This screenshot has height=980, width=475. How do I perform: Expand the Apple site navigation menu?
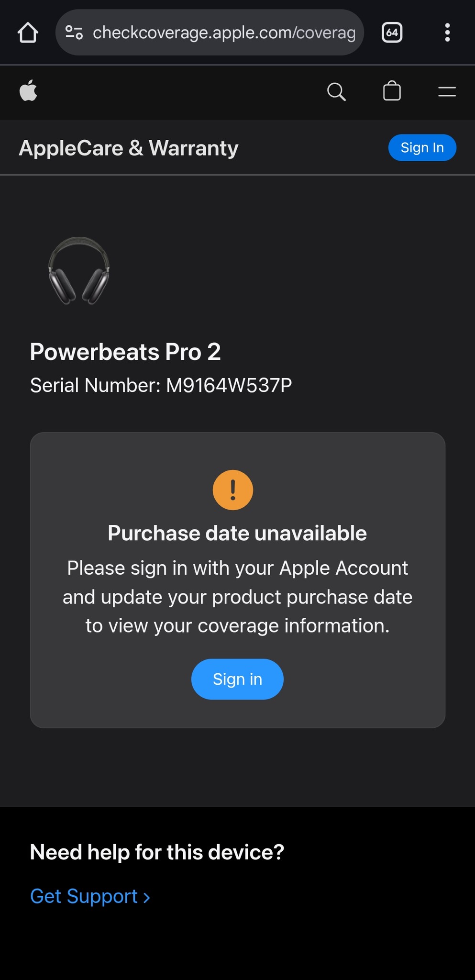pos(447,91)
